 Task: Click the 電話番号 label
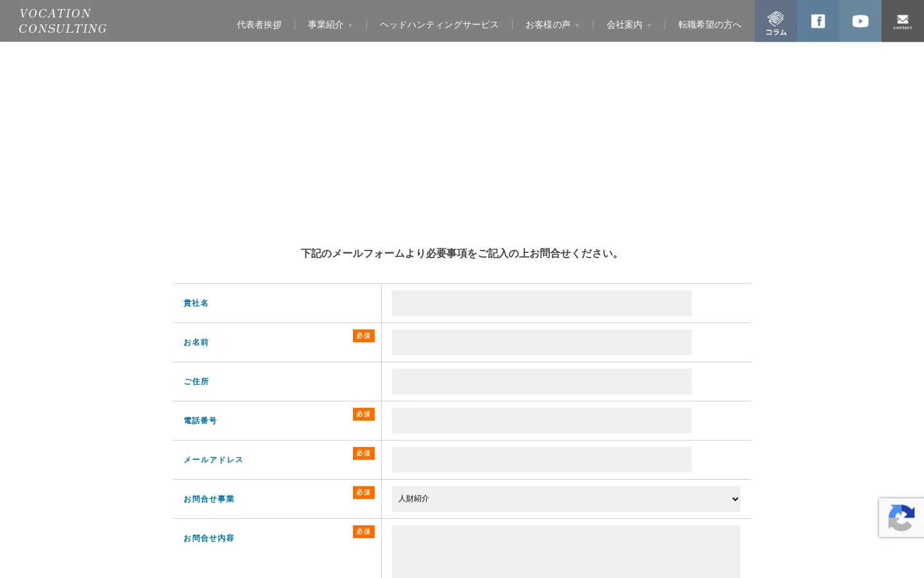pyautogui.click(x=200, y=421)
